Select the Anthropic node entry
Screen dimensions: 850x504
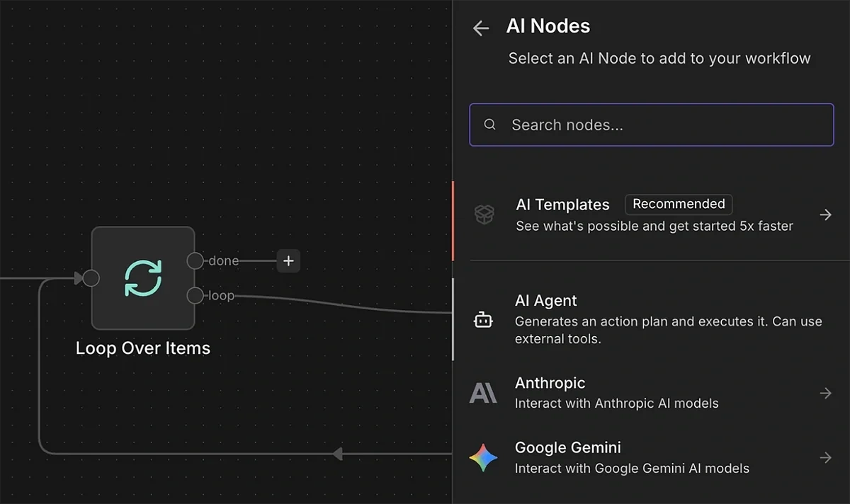[x=637, y=392]
